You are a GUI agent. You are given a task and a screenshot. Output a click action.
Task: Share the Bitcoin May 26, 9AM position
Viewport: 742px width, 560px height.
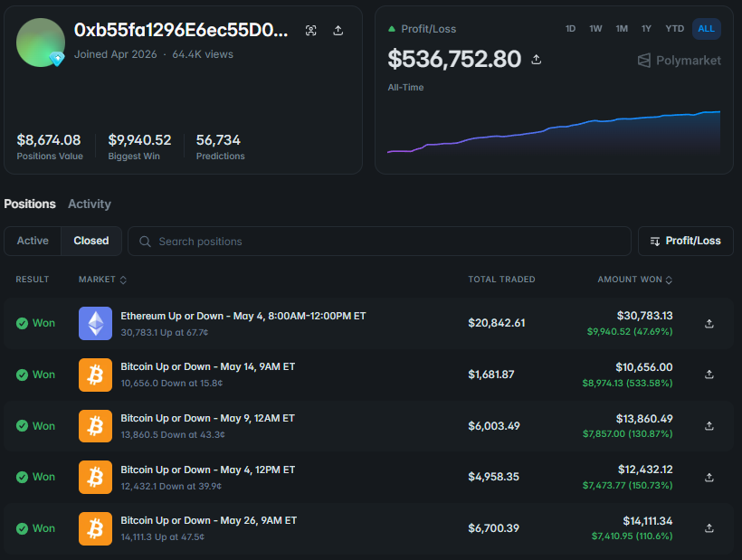tap(709, 528)
